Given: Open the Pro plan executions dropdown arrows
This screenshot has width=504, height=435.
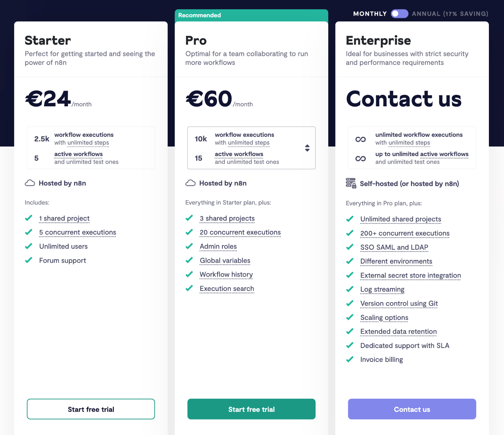Looking at the screenshot, I should click(x=307, y=148).
